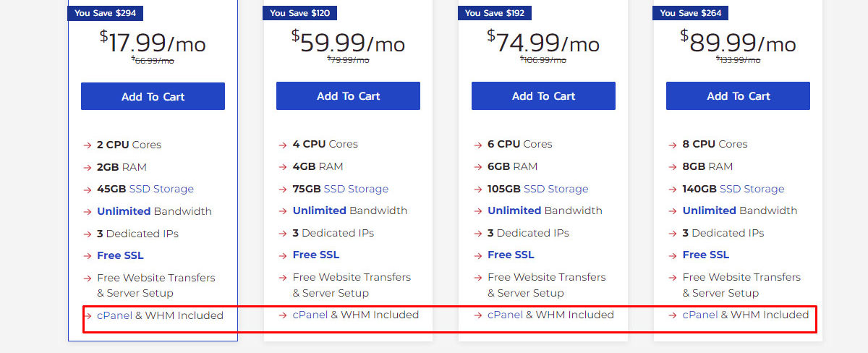Click cPanel link in $17.99 plan
The image size is (868, 353).
pos(114,315)
